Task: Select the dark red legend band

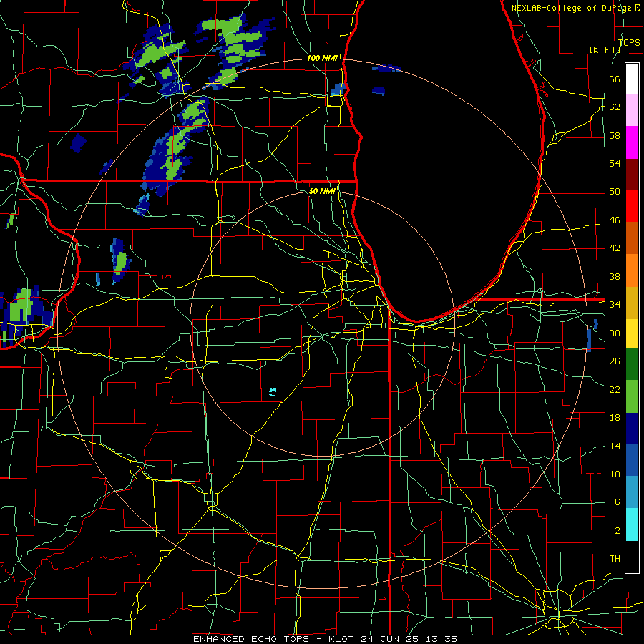Action: (632, 175)
